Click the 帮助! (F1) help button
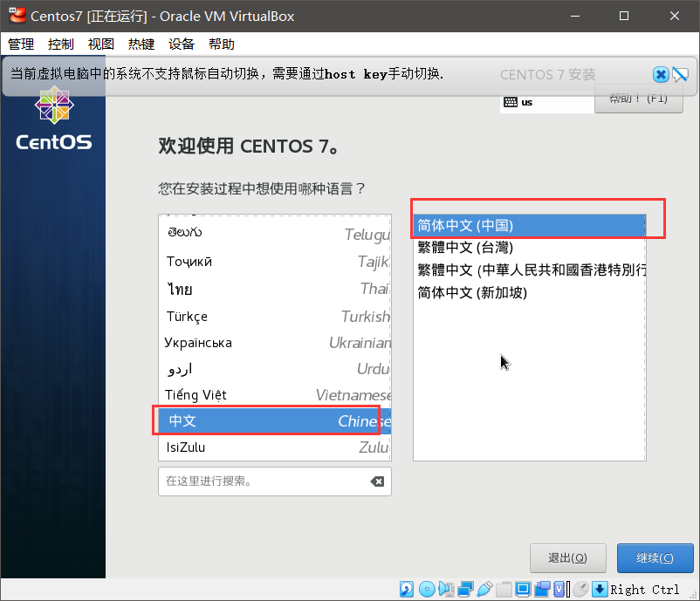 coord(638,99)
